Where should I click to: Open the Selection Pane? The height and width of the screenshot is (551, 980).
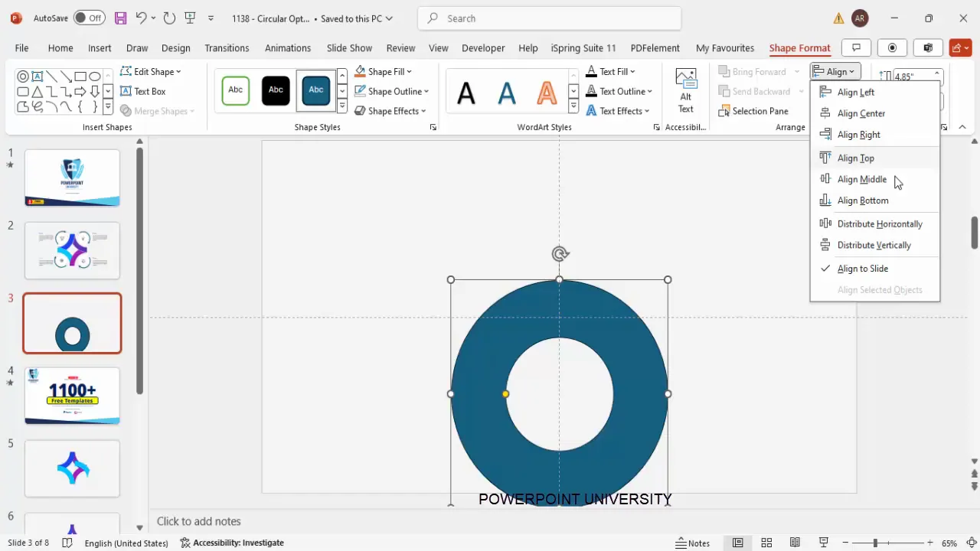pyautogui.click(x=753, y=111)
